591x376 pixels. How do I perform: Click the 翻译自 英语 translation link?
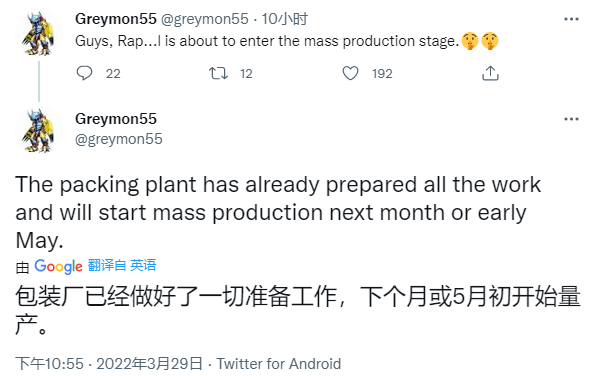pos(122,265)
